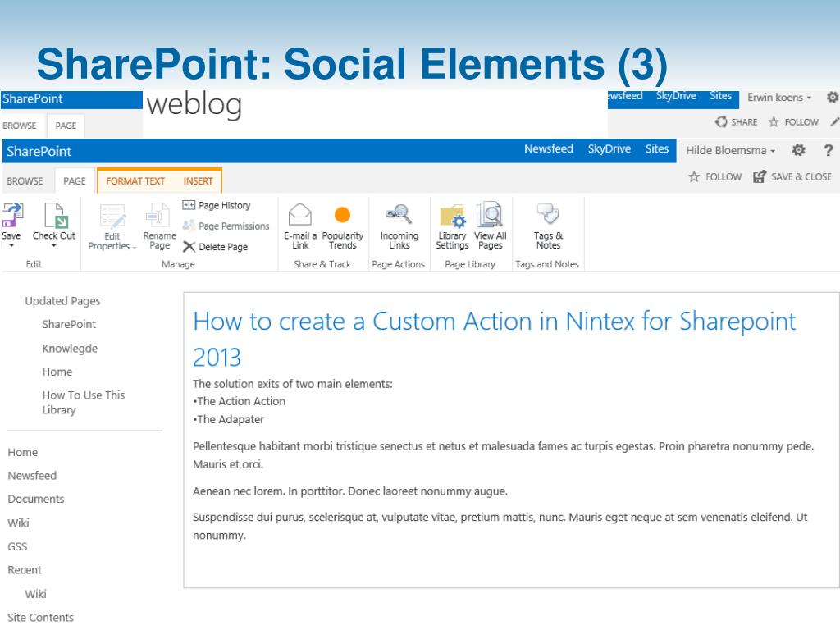
Task: Click the Incoming Links icon
Action: tap(399, 215)
